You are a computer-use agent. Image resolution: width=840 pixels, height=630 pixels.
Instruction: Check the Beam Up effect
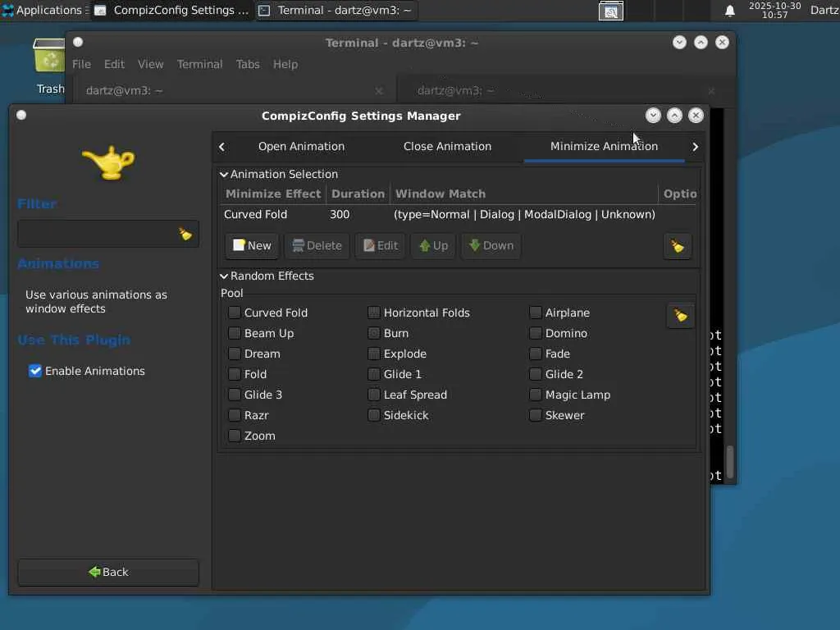coord(234,333)
